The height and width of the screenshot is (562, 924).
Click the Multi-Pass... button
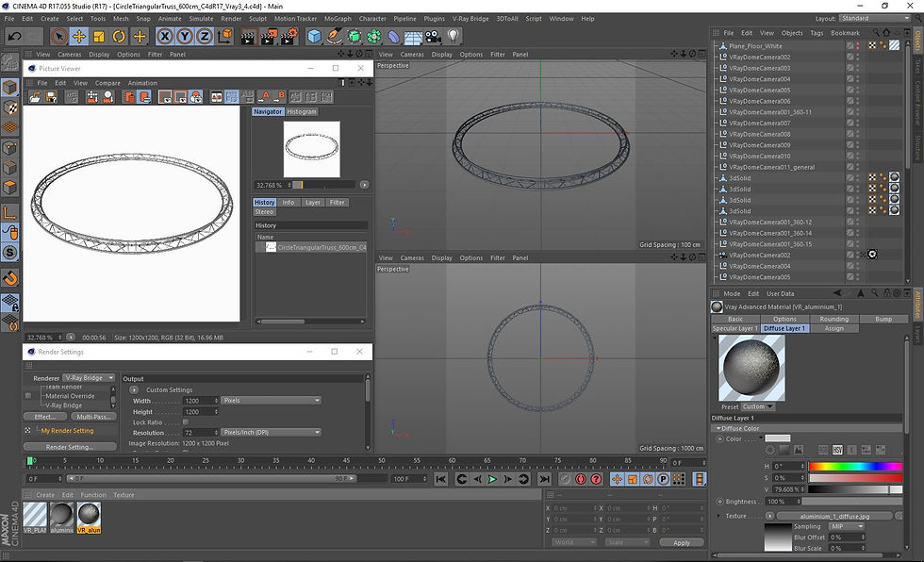[x=94, y=416]
